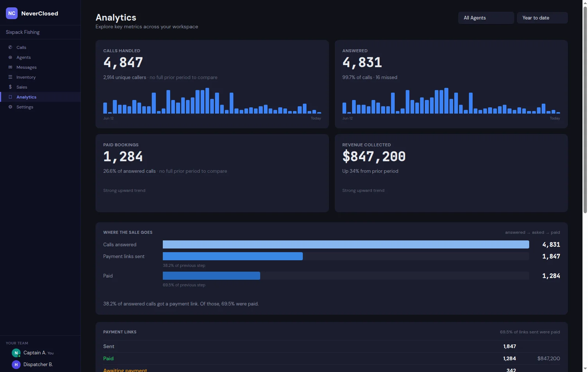The height and width of the screenshot is (372, 588).
Task: Click Dispatcher B. avatar icon
Action: (16, 365)
